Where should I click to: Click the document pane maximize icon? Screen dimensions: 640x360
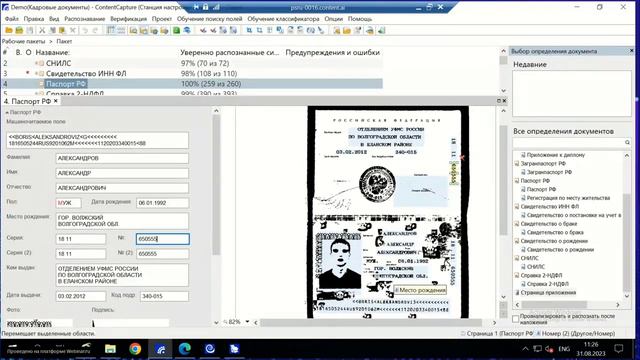[499, 100]
